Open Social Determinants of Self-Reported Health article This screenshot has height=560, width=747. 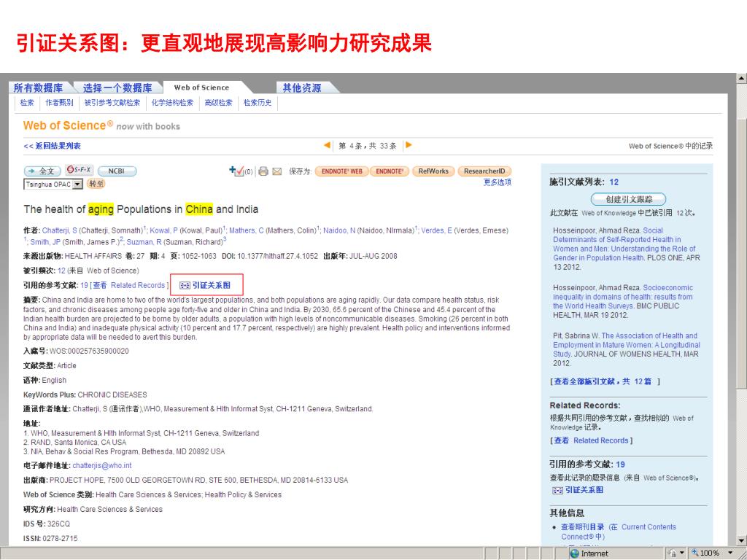coord(624,244)
